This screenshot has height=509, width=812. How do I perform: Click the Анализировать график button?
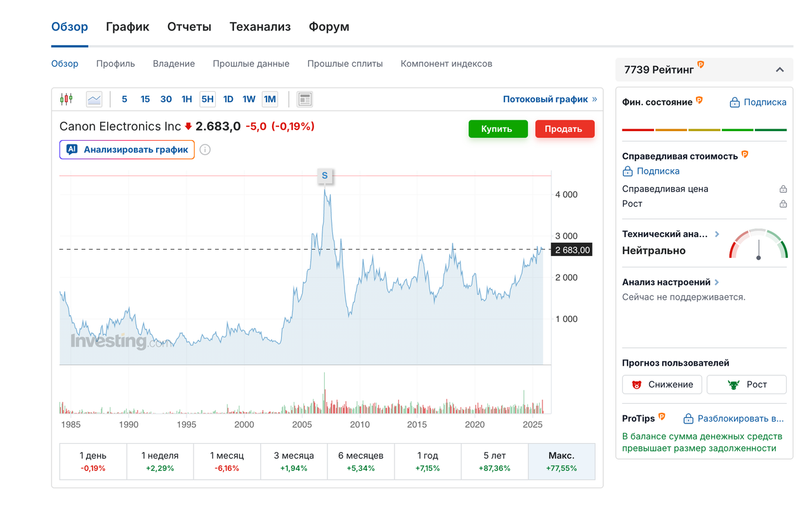[127, 150]
